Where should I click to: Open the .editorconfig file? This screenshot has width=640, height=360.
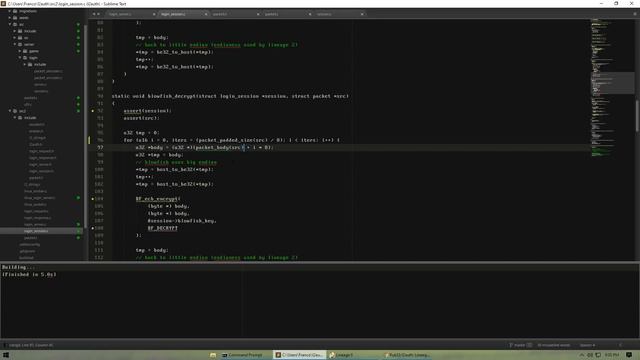29,244
